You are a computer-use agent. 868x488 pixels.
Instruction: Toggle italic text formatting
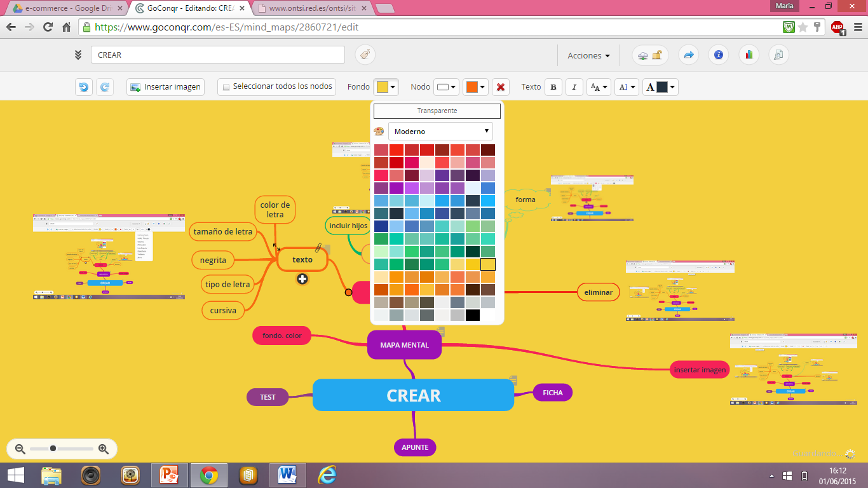coord(574,87)
